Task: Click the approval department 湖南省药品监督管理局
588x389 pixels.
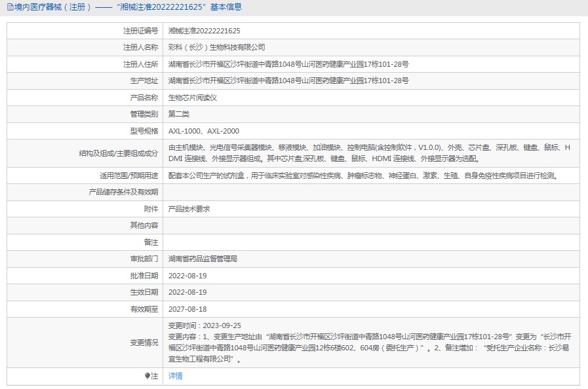Action: [203, 259]
